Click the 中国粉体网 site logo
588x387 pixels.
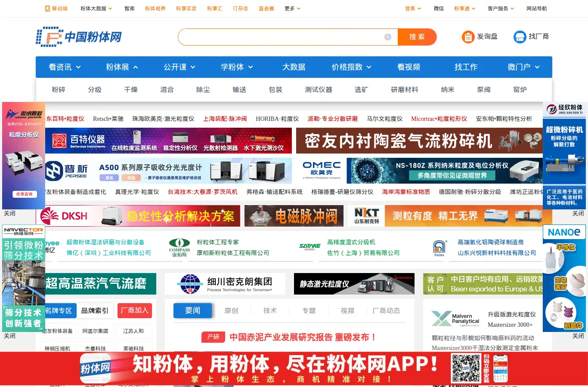[79, 37]
